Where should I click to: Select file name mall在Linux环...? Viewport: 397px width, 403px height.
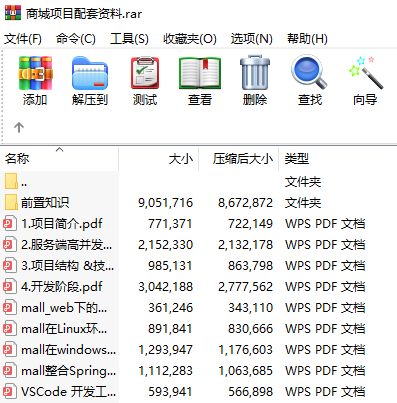64,329
